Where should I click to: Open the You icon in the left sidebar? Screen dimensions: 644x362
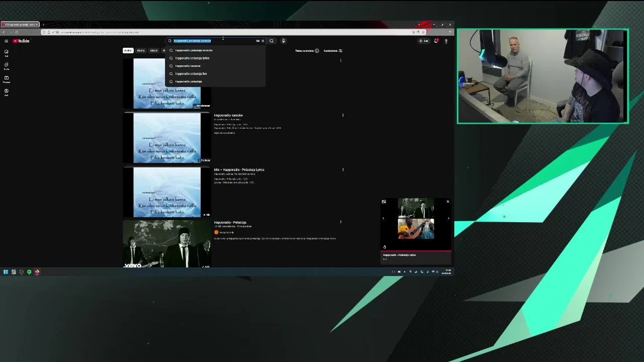tap(6, 92)
